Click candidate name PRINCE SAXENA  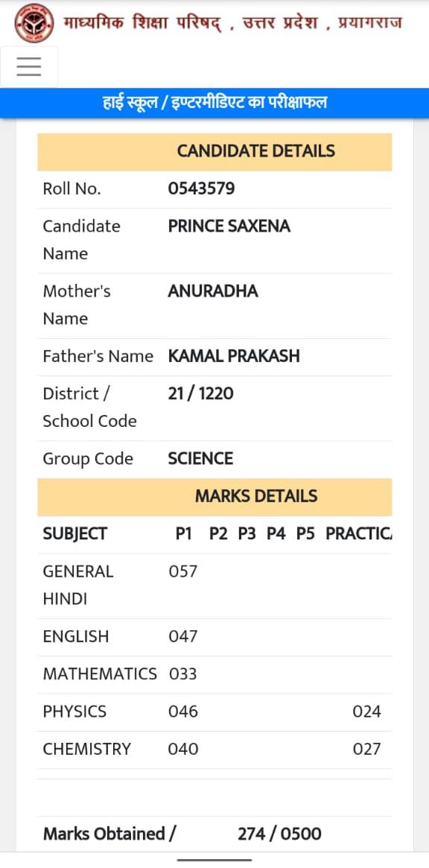point(229,226)
